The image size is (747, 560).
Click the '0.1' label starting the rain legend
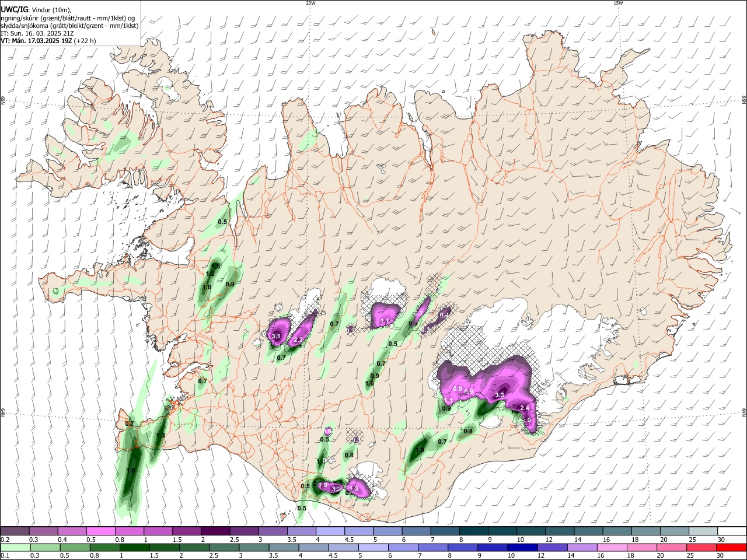(x=5, y=555)
